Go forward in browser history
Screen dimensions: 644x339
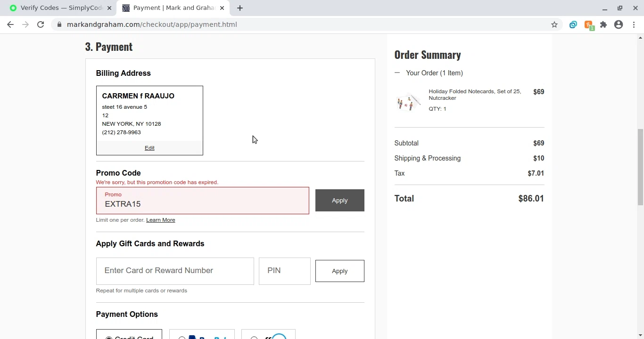[x=25, y=24]
